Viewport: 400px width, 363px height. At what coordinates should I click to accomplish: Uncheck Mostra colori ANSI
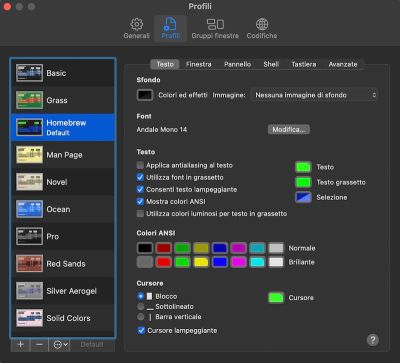[x=140, y=201]
